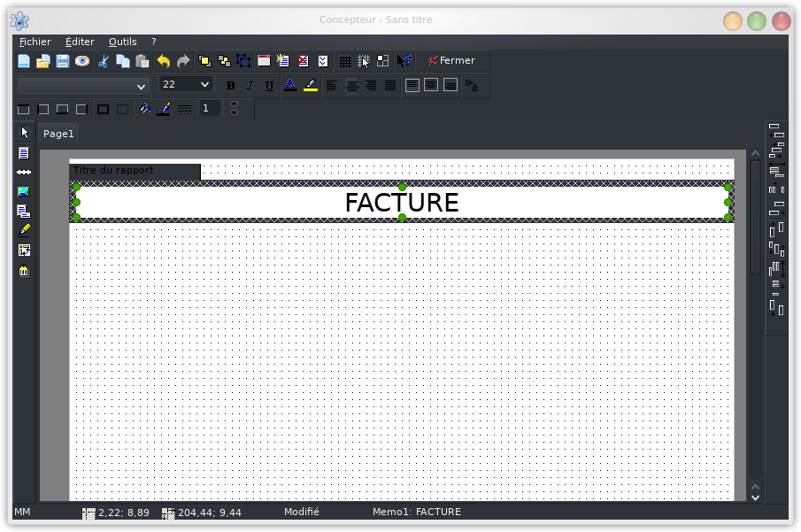
Task: Click the Fermer button
Action: point(451,61)
